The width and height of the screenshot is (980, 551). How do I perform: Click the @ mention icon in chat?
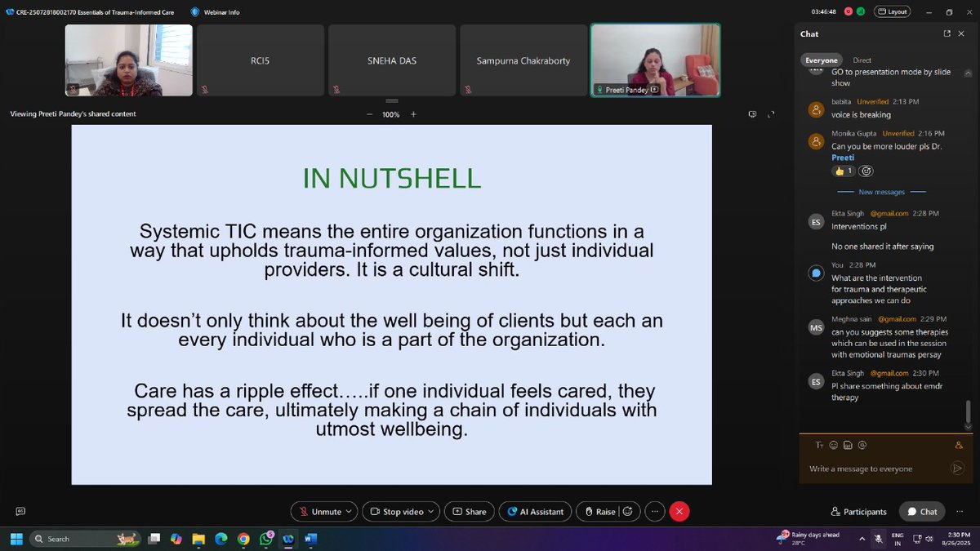click(x=862, y=445)
